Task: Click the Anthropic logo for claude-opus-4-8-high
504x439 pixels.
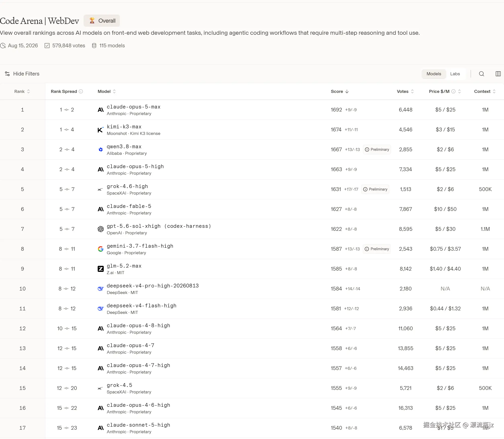Action: 100,328
